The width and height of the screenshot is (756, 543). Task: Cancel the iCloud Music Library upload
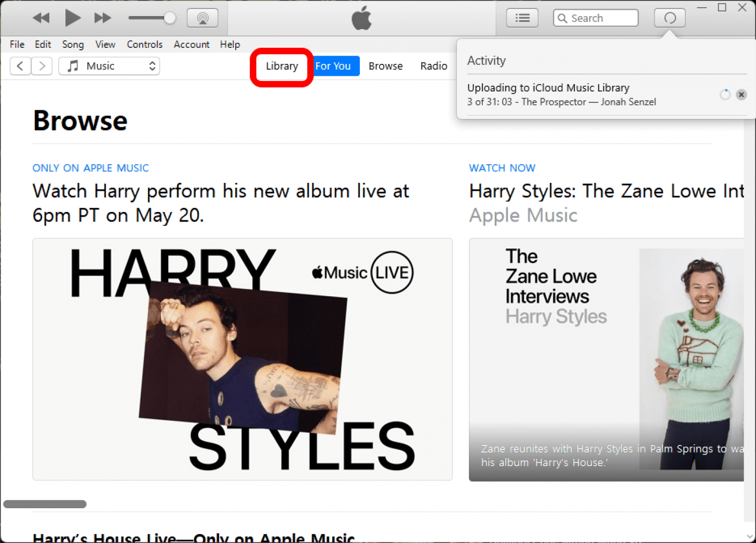click(x=741, y=95)
